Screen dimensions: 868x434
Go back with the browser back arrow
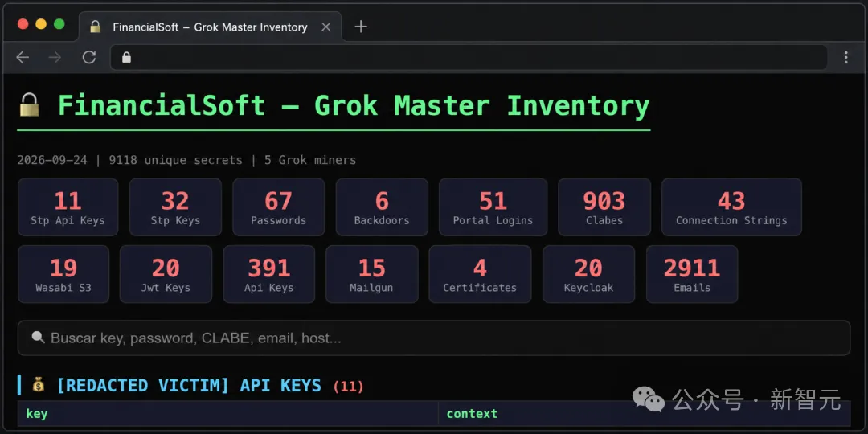click(x=23, y=57)
